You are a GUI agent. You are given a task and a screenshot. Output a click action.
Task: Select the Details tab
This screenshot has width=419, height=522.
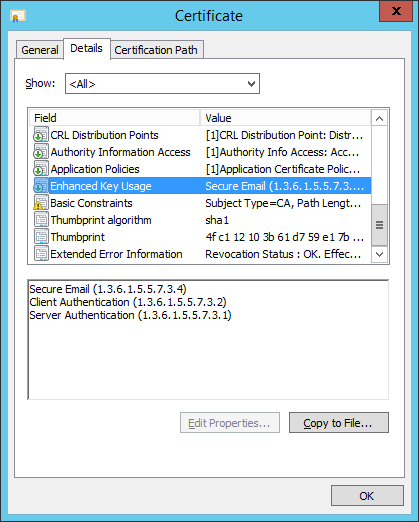[x=86, y=48]
